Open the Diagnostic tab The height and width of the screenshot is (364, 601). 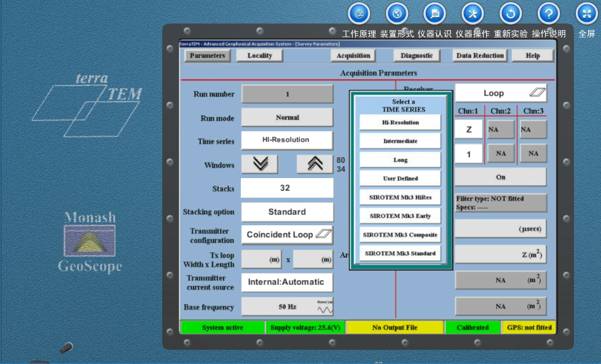pos(416,55)
